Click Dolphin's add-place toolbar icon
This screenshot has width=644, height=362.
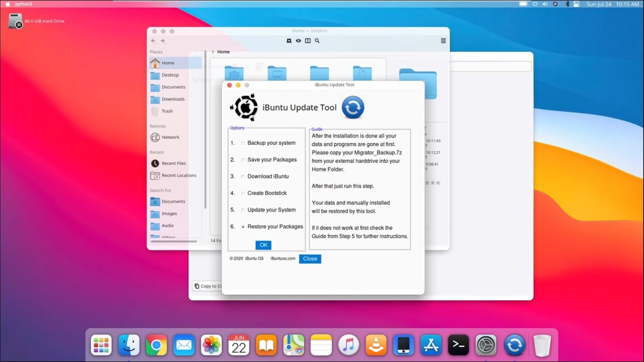(x=289, y=41)
